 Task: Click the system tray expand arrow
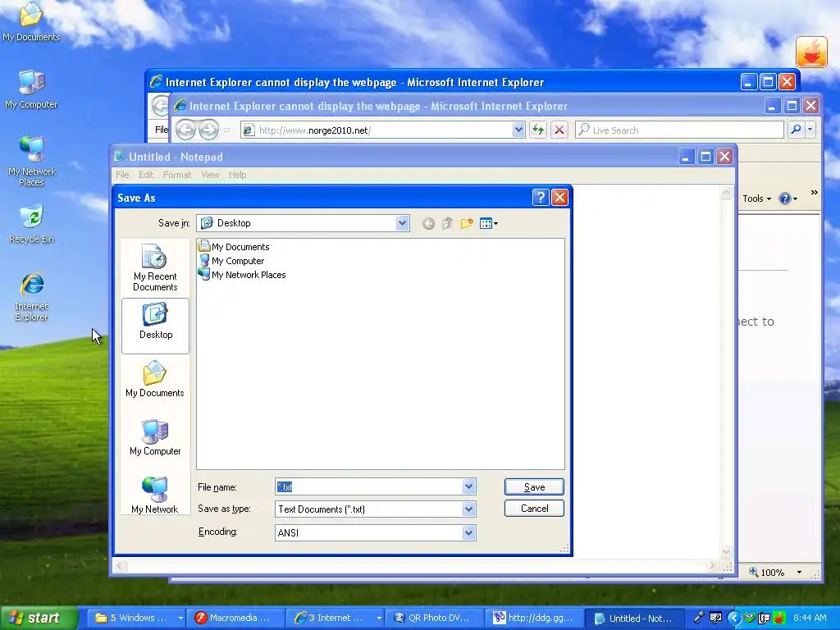coord(734,618)
